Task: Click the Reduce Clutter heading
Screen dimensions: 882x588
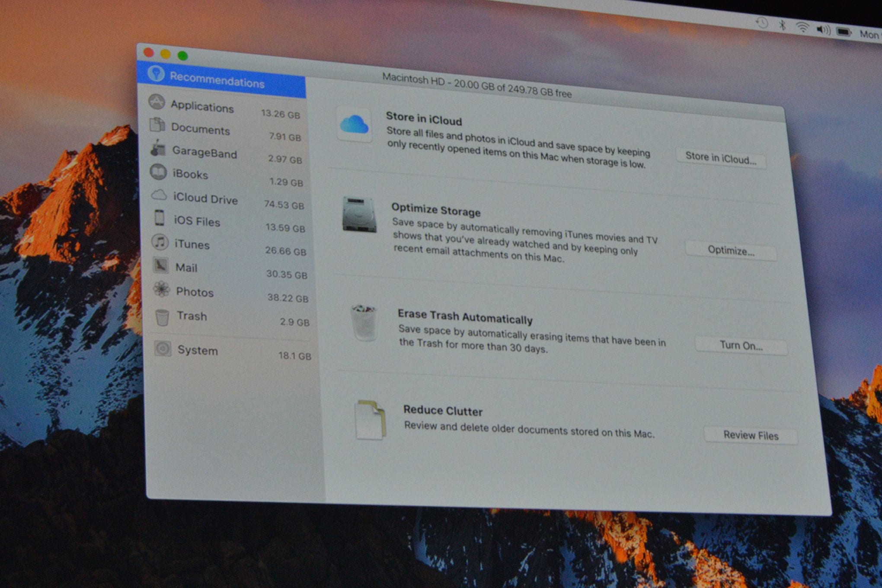Action: [x=443, y=410]
